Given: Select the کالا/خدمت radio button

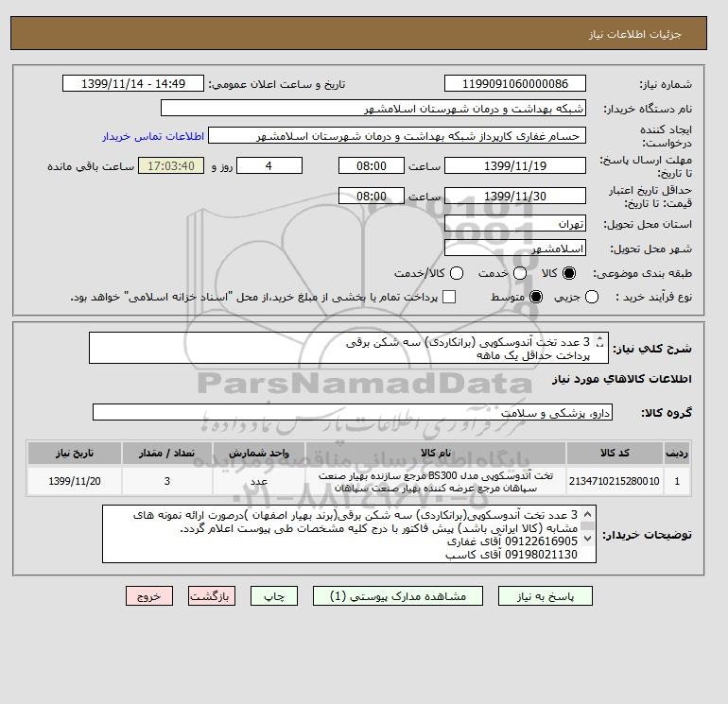Looking at the screenshot, I should (457, 273).
